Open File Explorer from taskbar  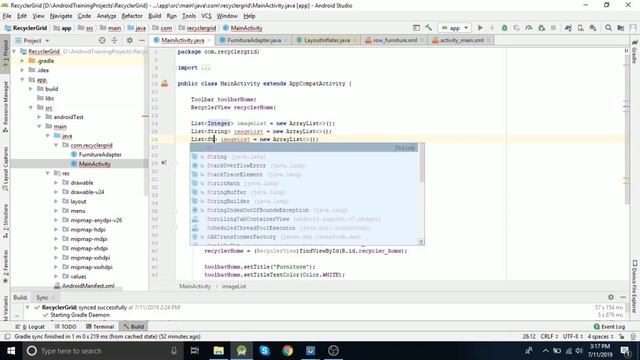[218, 351]
